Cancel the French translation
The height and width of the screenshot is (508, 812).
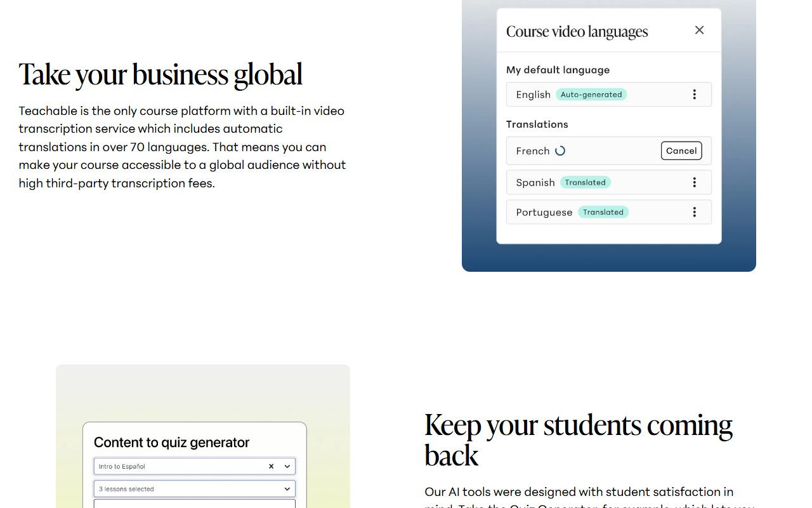(x=681, y=150)
